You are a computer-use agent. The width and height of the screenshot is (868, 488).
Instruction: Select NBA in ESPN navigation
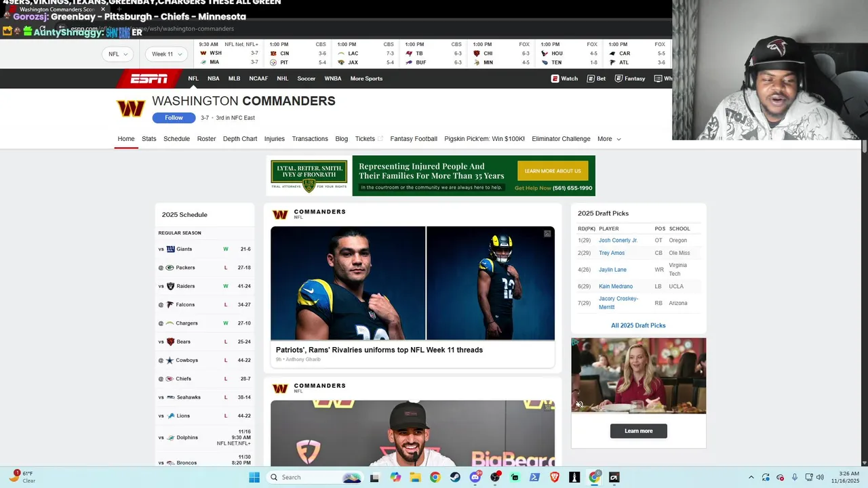coord(213,79)
